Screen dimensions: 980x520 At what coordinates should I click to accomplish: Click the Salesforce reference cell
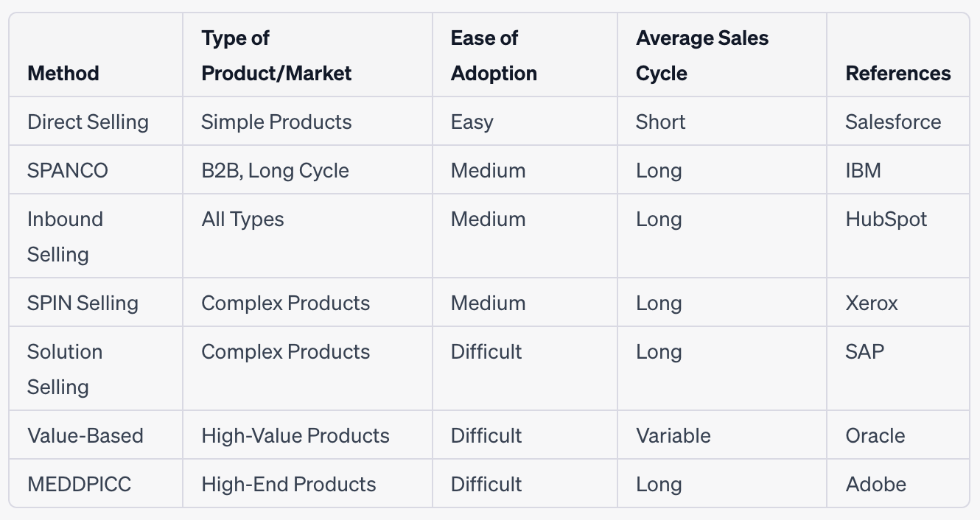893,122
